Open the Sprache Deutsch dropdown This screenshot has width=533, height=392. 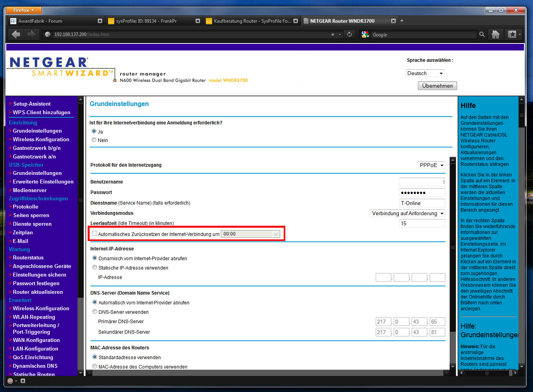[425, 73]
